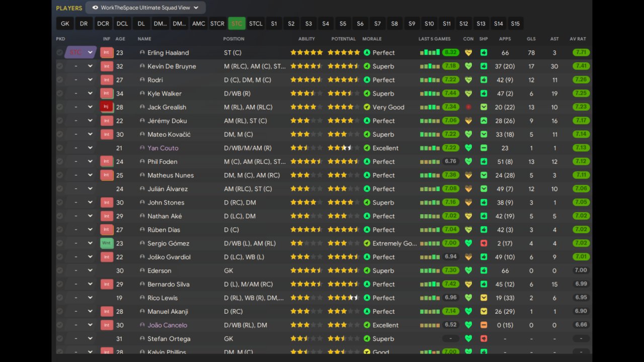Click the sharpness icon for Jérémy Doku
This screenshot has height=362, width=644.
pos(484,121)
